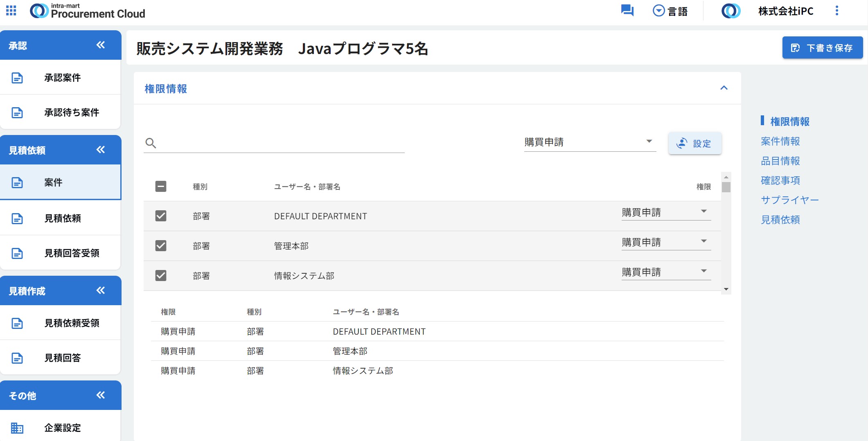The image size is (868, 441).
Task: Jump to サプライヤー section link
Action: [x=789, y=200]
